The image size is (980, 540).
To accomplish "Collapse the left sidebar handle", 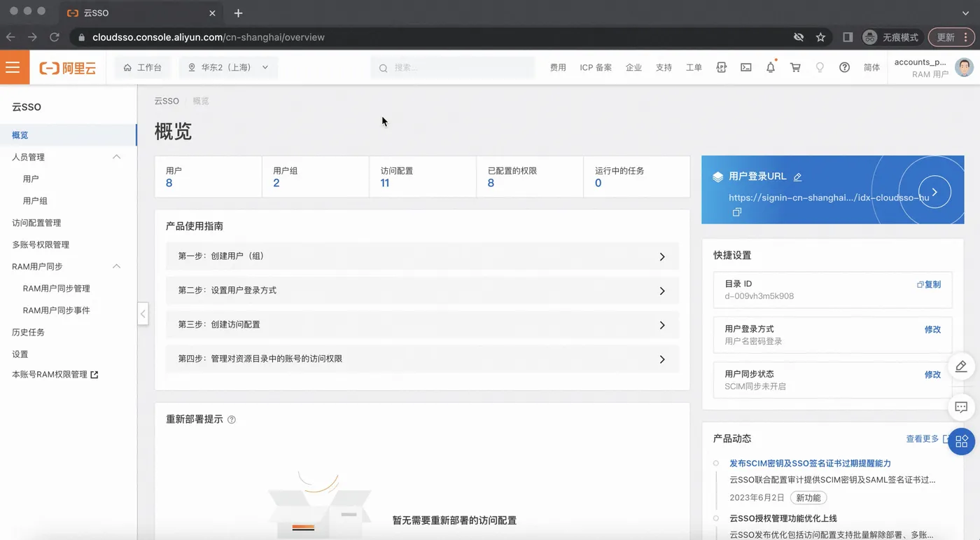I will click(x=143, y=314).
